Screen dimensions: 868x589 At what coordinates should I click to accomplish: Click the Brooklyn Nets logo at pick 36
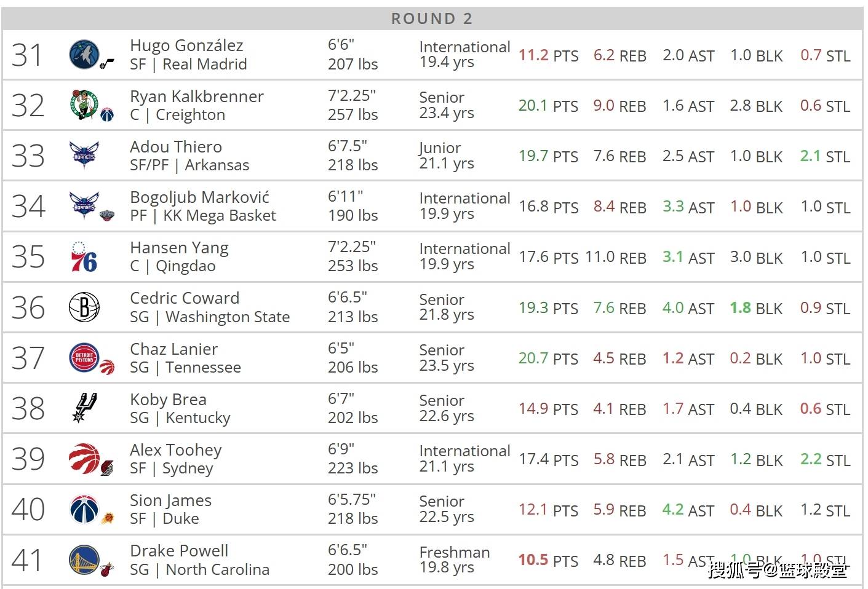click(84, 307)
